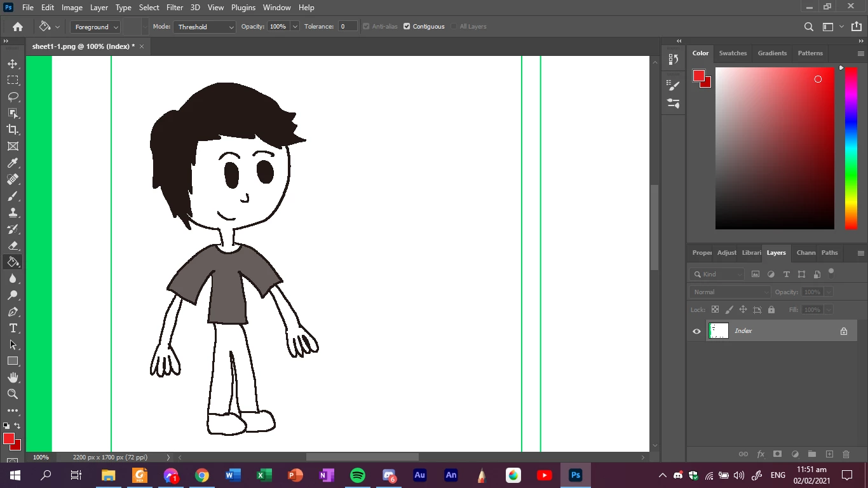This screenshot has width=868, height=488.
Task: Click in the Tolerance input field
Action: click(x=347, y=27)
